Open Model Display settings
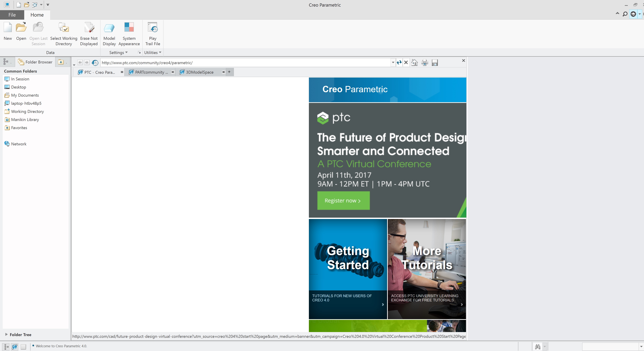Screen dimensions: 644x351 109,28
